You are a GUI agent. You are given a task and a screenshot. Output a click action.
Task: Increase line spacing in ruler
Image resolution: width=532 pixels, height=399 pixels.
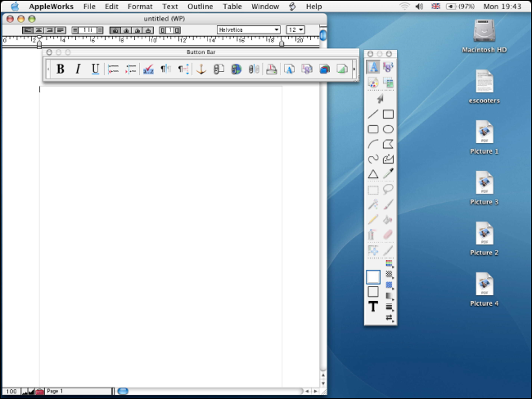point(100,30)
